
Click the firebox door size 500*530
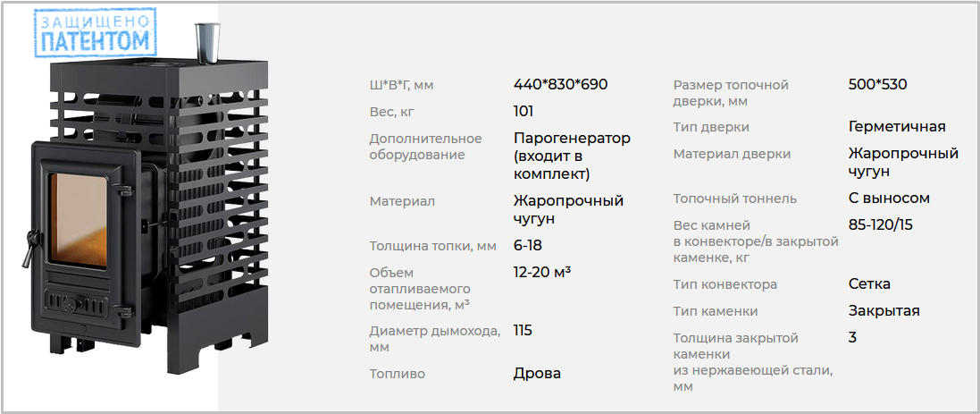pyautogui.click(x=877, y=84)
